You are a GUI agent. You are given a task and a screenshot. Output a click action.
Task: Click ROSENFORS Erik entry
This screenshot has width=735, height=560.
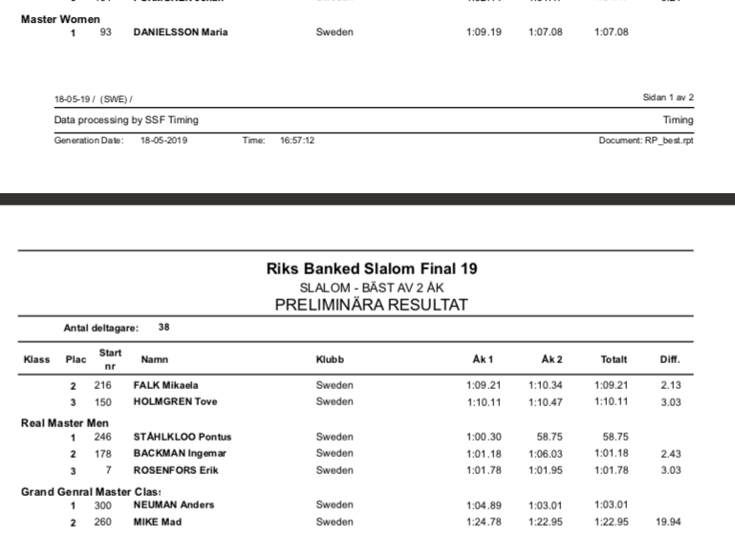pyautogui.click(x=176, y=470)
